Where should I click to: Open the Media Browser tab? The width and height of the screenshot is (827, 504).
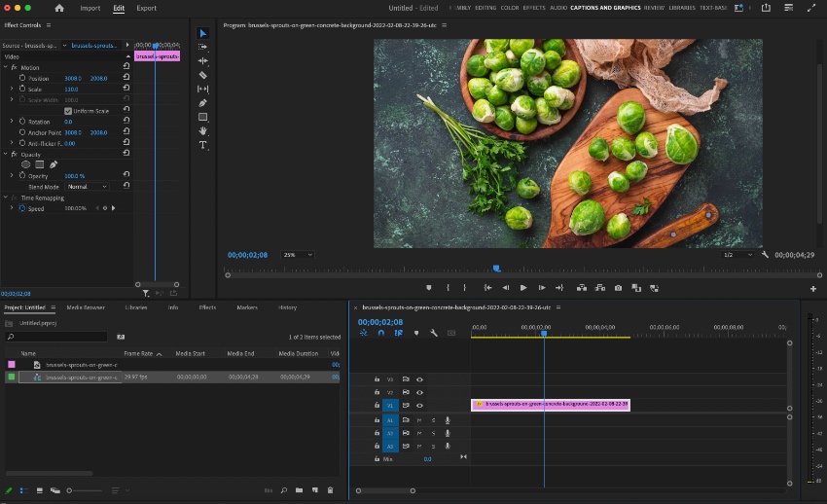(86, 307)
